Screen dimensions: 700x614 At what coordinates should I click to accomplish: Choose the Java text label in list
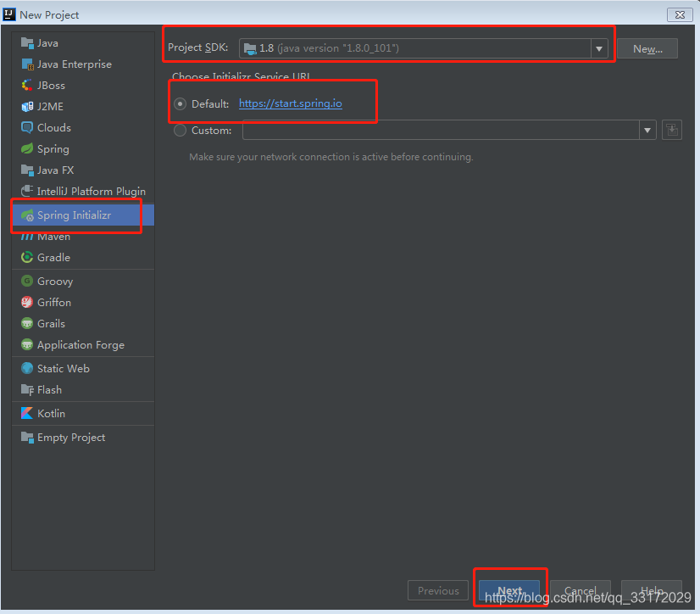pyautogui.click(x=47, y=43)
